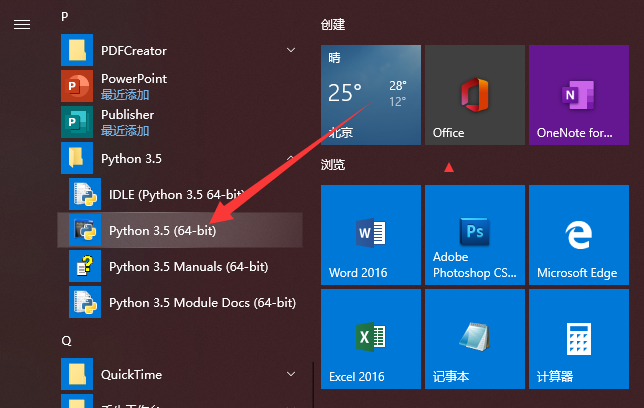Launch the Adobe Photoshop CS tile
The image size is (644, 408).
click(x=475, y=235)
